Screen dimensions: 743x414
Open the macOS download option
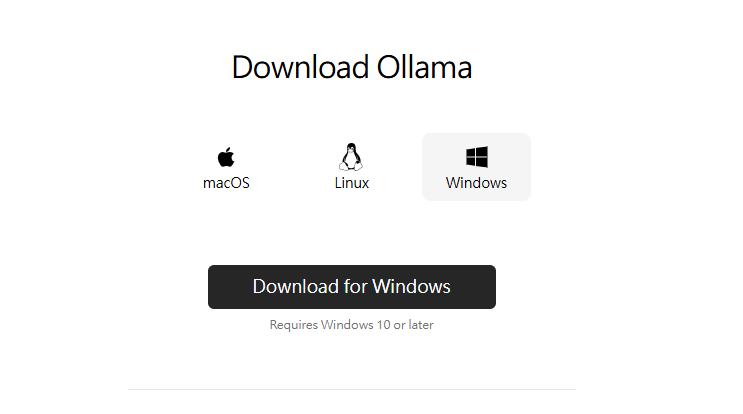(x=226, y=167)
